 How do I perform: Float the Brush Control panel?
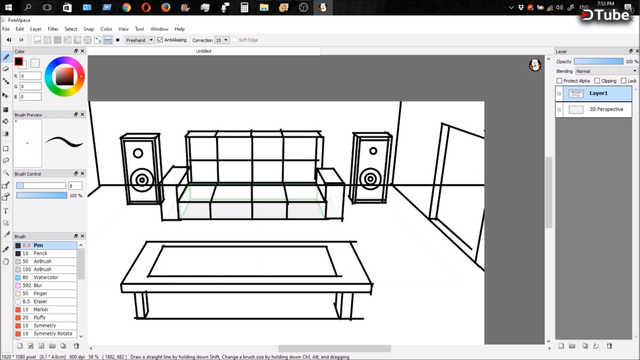click(x=76, y=173)
